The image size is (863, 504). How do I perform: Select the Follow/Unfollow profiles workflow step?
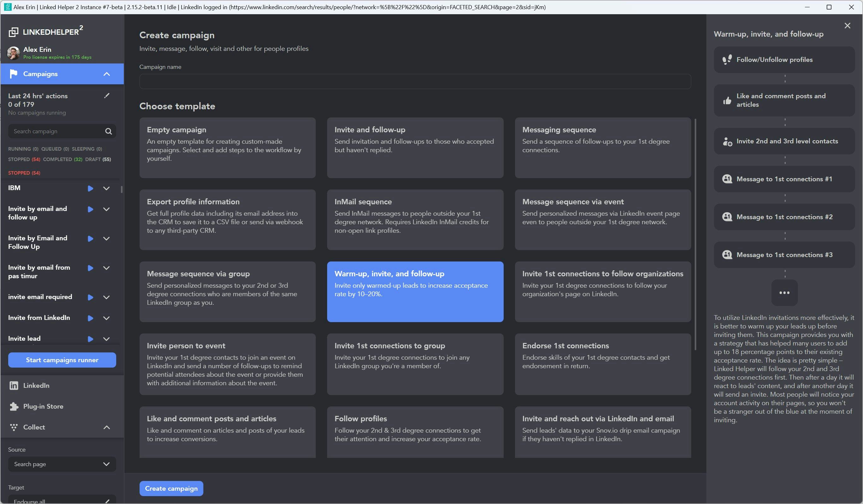[784, 59]
